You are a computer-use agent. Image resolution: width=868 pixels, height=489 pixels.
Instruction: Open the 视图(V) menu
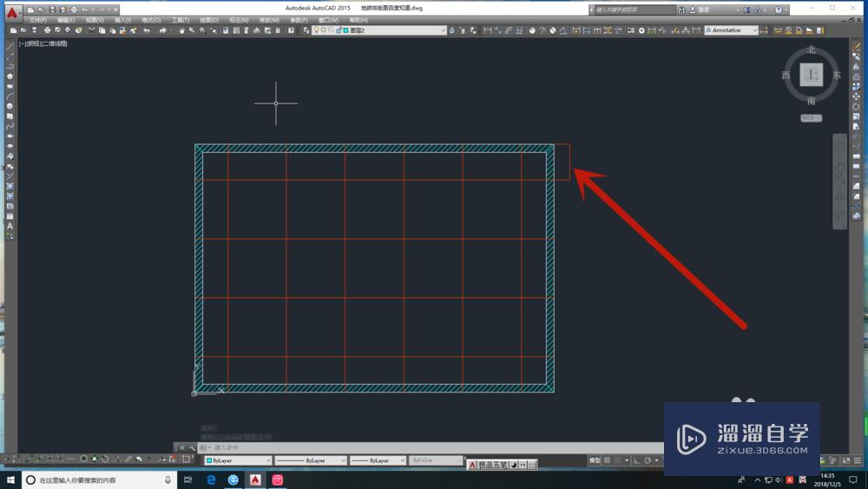[x=95, y=20]
